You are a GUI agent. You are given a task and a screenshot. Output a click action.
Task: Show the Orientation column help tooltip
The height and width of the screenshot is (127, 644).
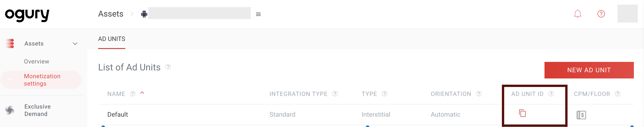tap(478, 94)
